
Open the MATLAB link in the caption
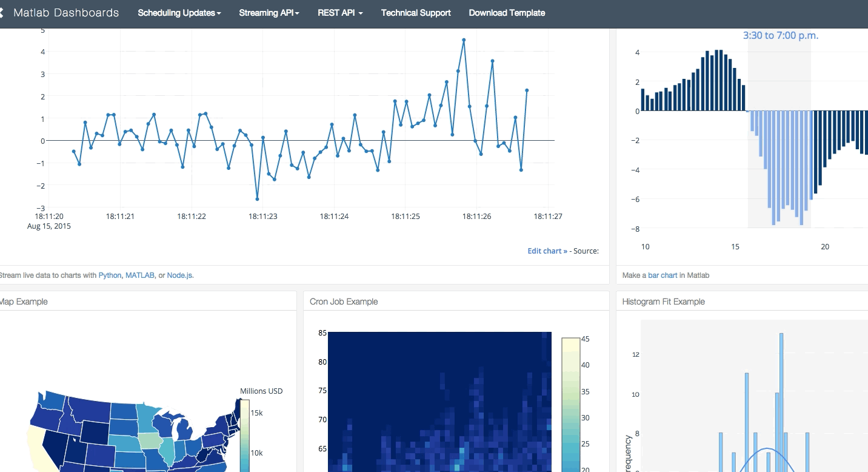point(140,275)
